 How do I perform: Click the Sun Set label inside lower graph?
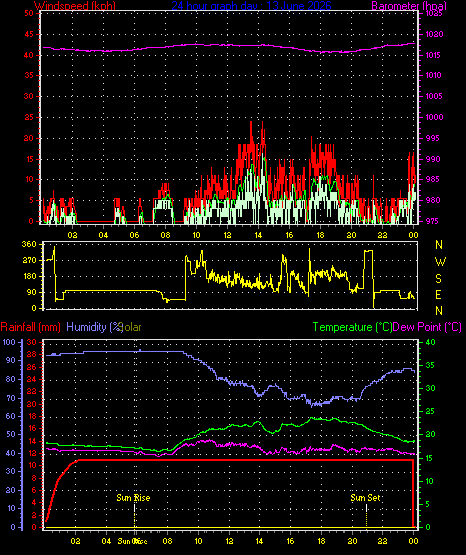365,498
